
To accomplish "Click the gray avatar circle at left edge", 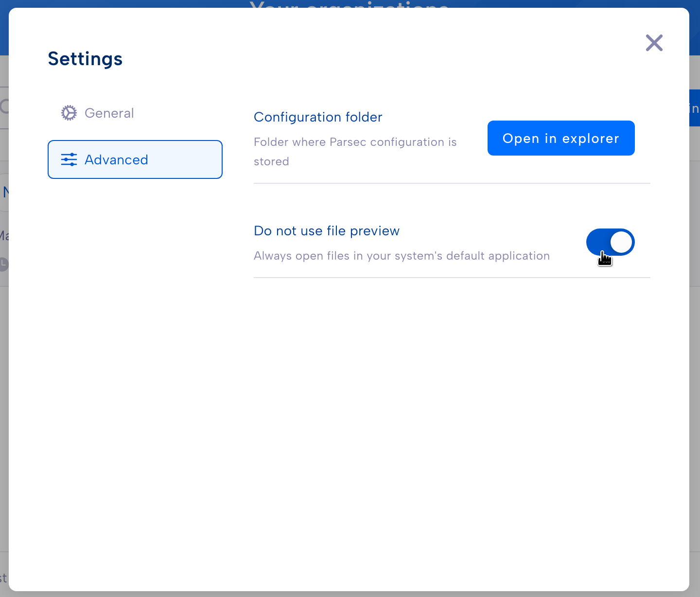I will coord(4,264).
